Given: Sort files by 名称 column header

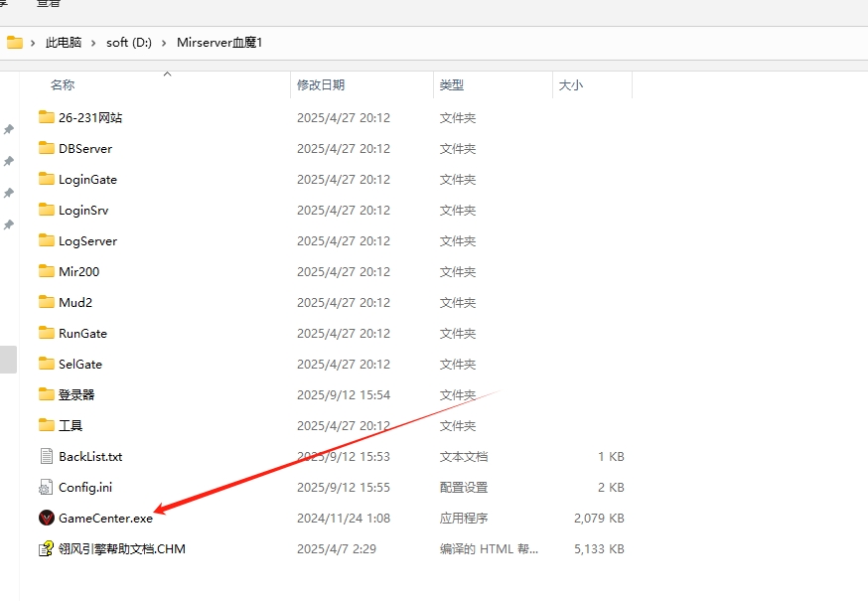Looking at the screenshot, I should (x=63, y=85).
